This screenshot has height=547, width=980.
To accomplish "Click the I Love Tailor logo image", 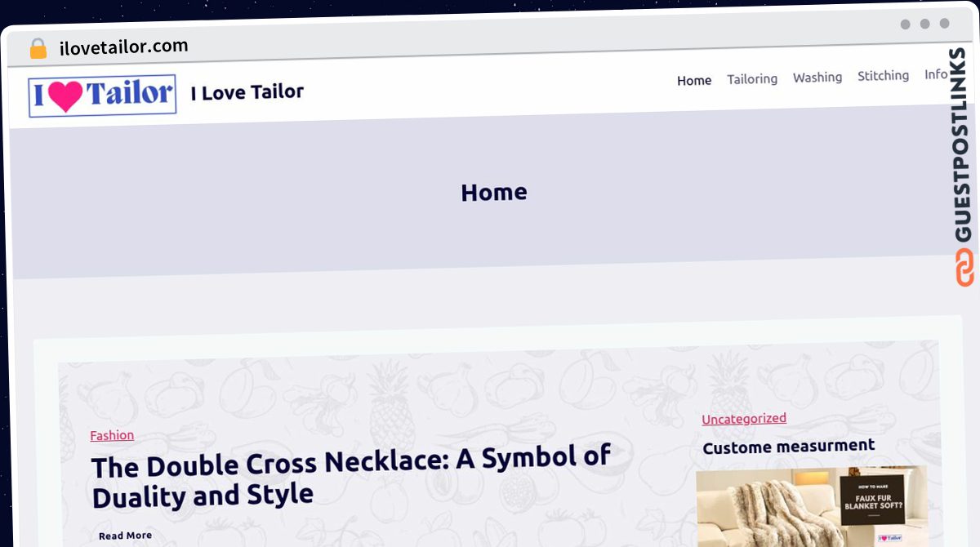I will point(102,96).
